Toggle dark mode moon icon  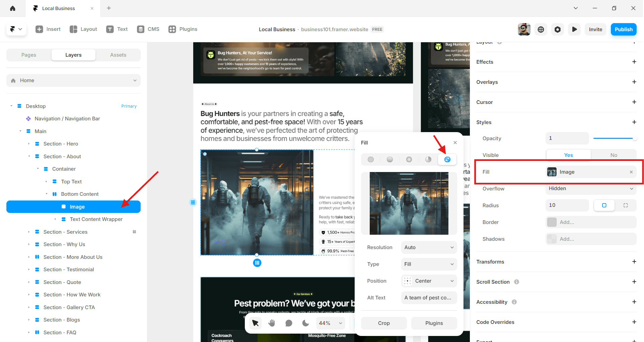pyautogui.click(x=305, y=323)
